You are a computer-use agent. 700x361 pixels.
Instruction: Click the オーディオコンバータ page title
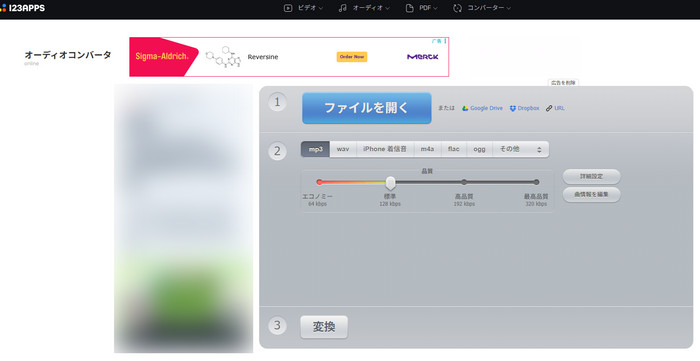pyautogui.click(x=67, y=55)
